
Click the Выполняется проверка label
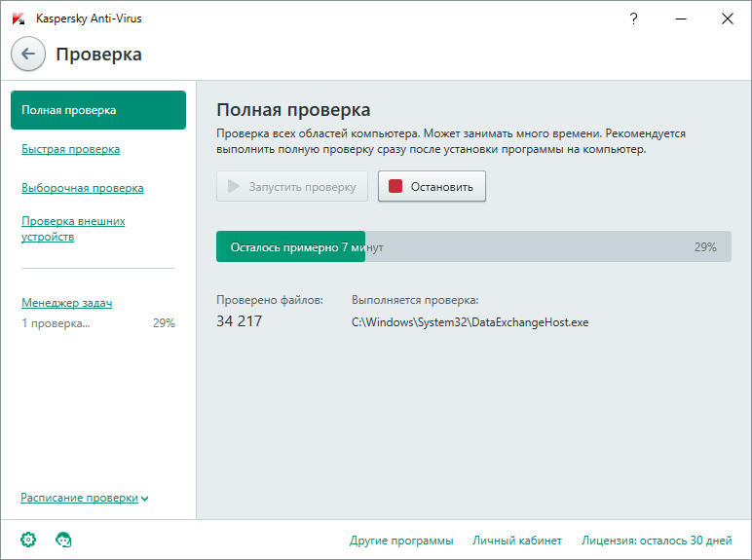coord(415,300)
